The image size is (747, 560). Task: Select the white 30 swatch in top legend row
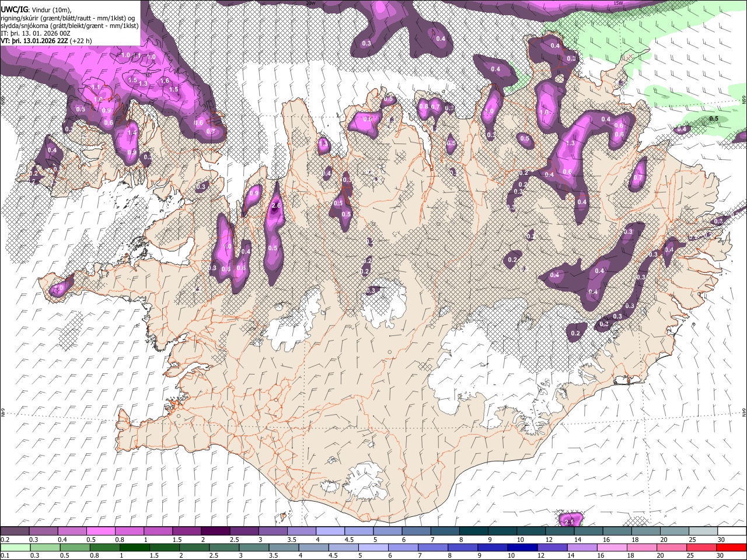point(731,531)
